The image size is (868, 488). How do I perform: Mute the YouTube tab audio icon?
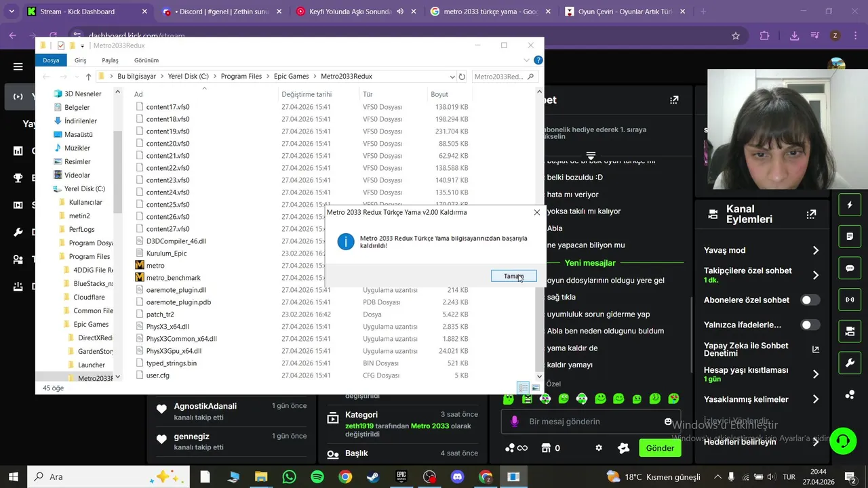(x=401, y=12)
